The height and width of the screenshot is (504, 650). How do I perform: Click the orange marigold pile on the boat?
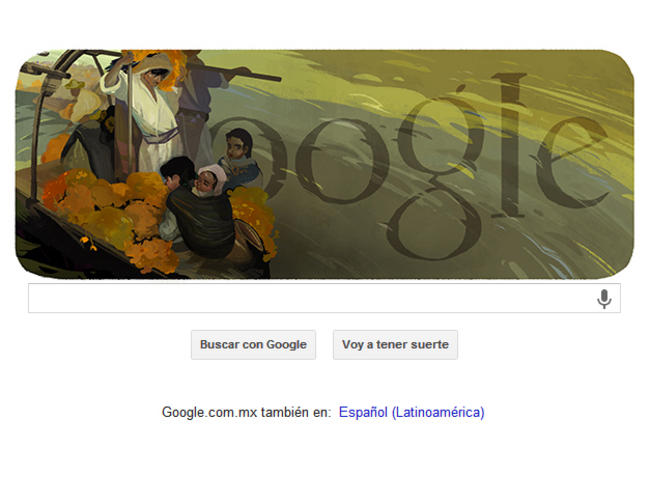coord(110,207)
